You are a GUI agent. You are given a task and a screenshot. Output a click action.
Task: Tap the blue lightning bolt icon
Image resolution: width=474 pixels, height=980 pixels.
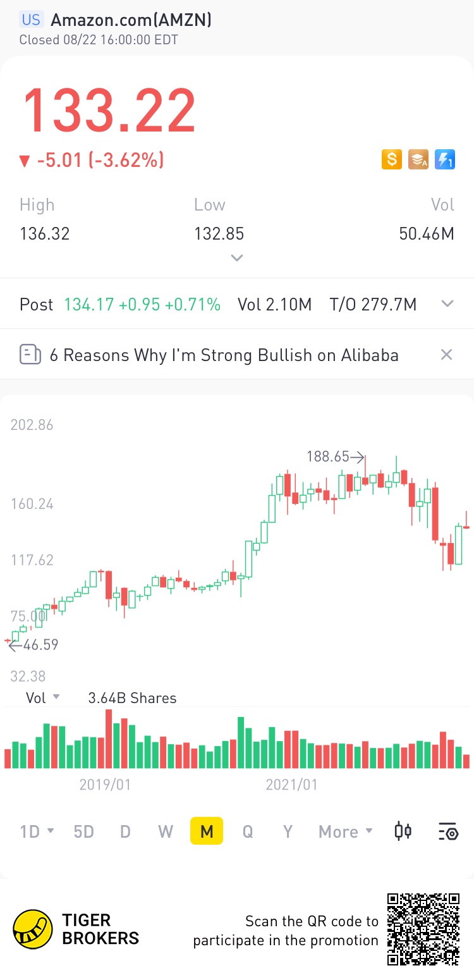point(445,159)
